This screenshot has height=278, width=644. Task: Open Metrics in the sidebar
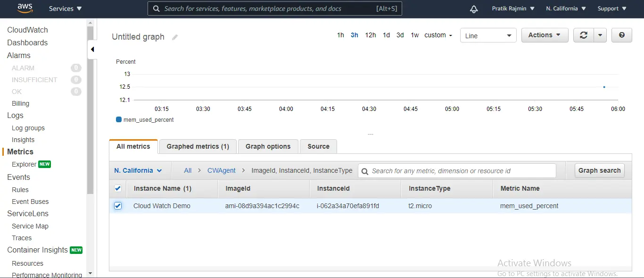[x=20, y=152]
